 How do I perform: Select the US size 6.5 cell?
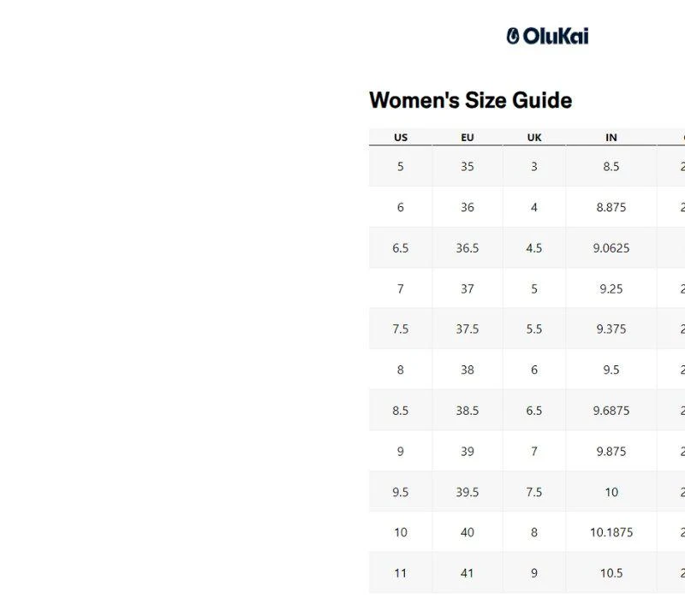(x=401, y=248)
